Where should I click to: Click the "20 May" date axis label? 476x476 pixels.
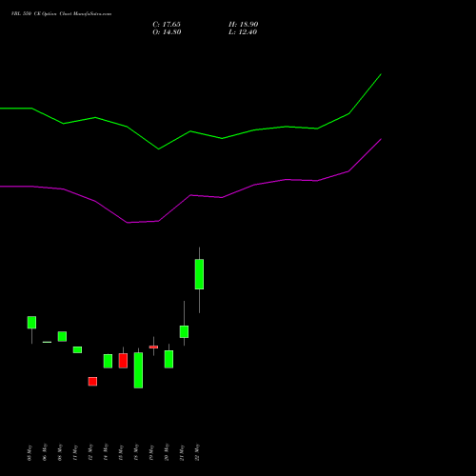pyautogui.click(x=167, y=452)
